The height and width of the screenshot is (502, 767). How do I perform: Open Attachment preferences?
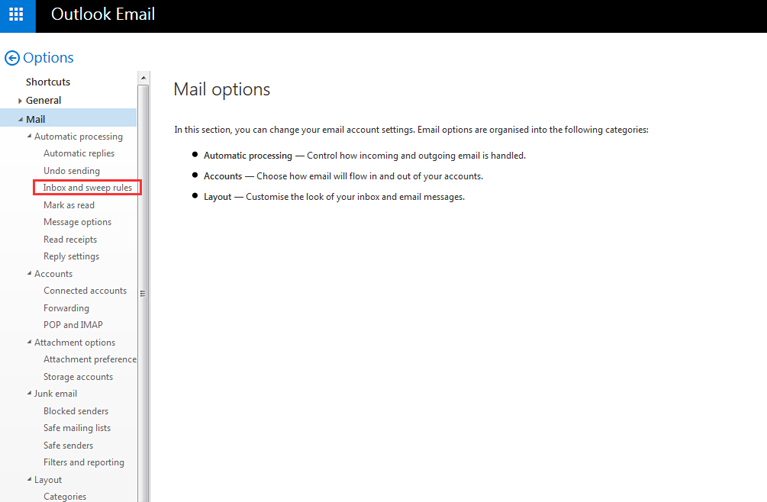[x=90, y=359]
